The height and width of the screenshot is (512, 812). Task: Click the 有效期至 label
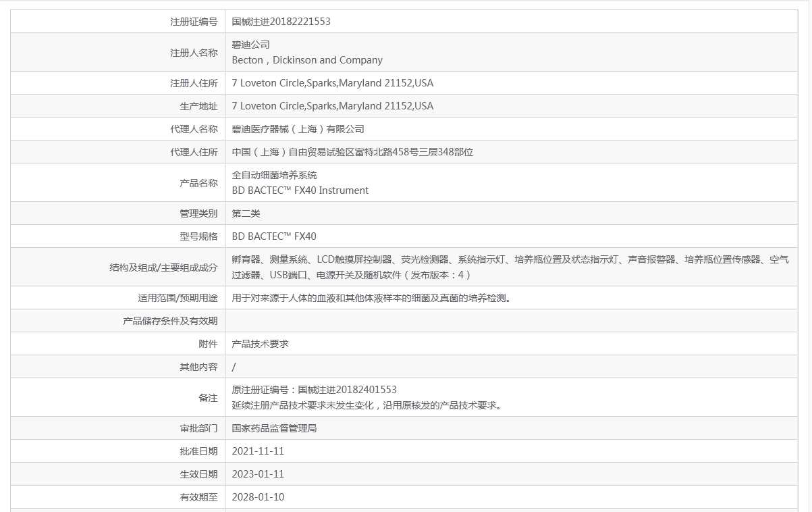tap(198, 497)
